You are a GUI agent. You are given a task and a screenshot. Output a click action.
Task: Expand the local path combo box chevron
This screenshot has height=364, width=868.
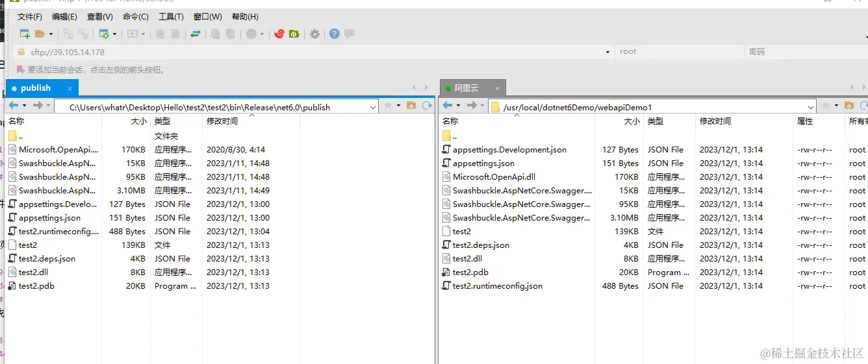point(373,107)
